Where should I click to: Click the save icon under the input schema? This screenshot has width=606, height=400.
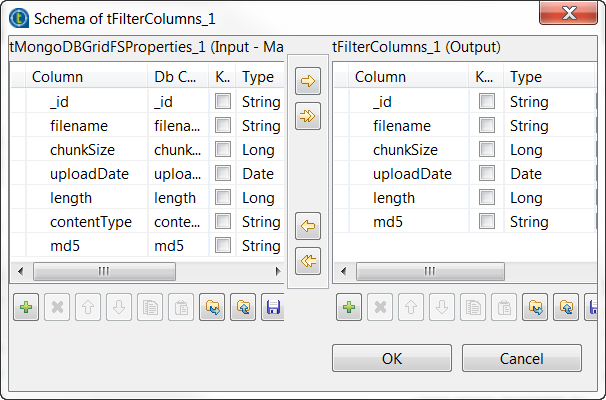(272, 307)
